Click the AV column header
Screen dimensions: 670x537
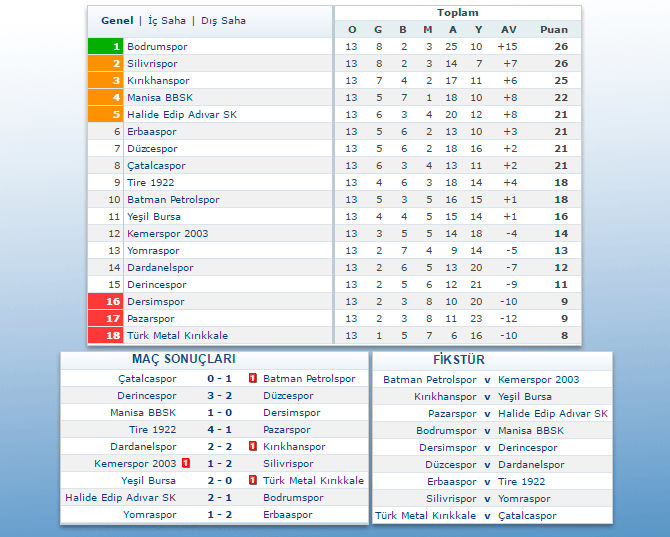[508, 30]
